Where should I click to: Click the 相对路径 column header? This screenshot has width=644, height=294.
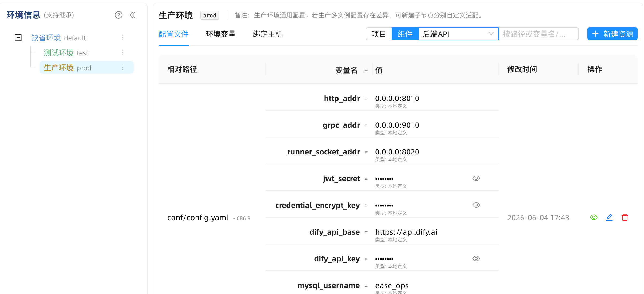point(182,69)
